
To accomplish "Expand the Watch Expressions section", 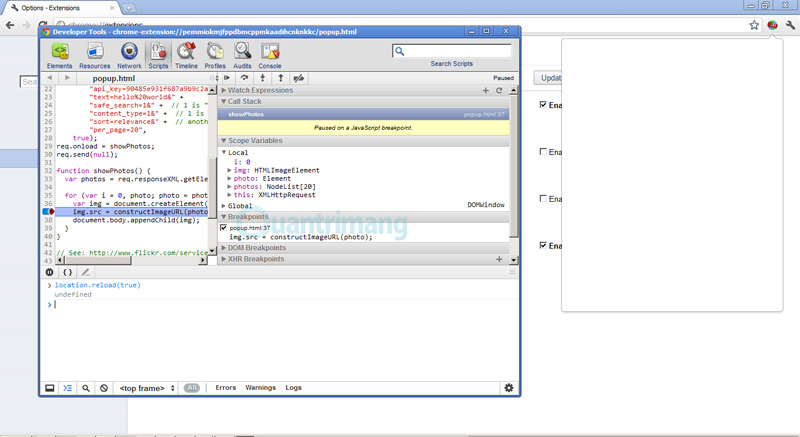I will pyautogui.click(x=224, y=90).
